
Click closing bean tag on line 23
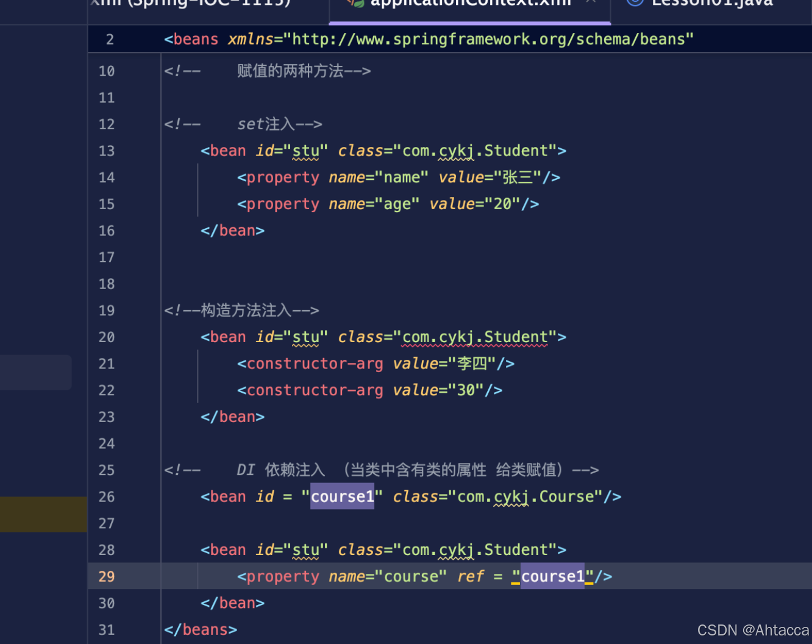pyautogui.click(x=232, y=417)
